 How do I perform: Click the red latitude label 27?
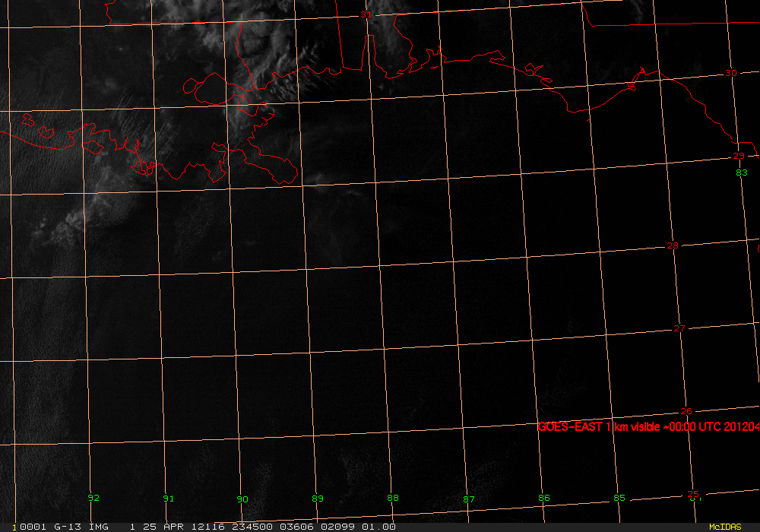(x=679, y=328)
